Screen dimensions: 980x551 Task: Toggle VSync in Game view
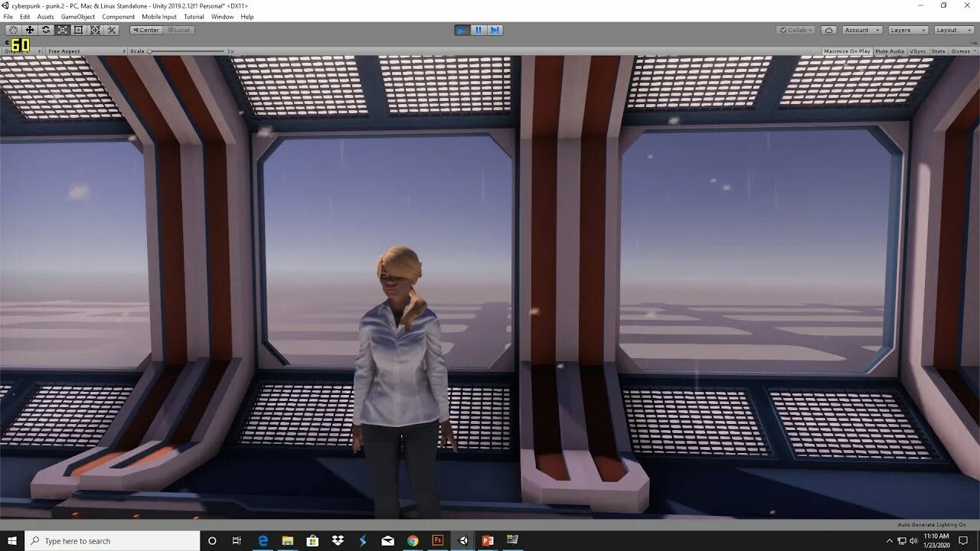(x=918, y=51)
